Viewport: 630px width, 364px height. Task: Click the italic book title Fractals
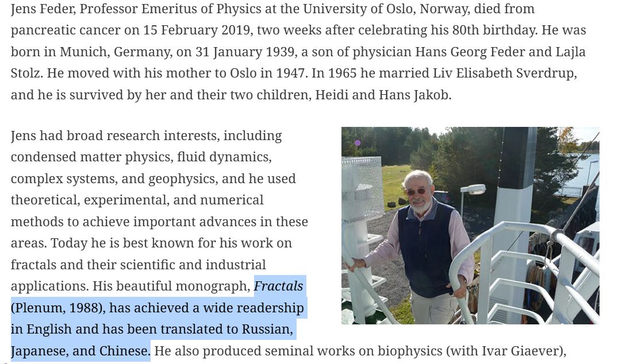pyautogui.click(x=279, y=286)
